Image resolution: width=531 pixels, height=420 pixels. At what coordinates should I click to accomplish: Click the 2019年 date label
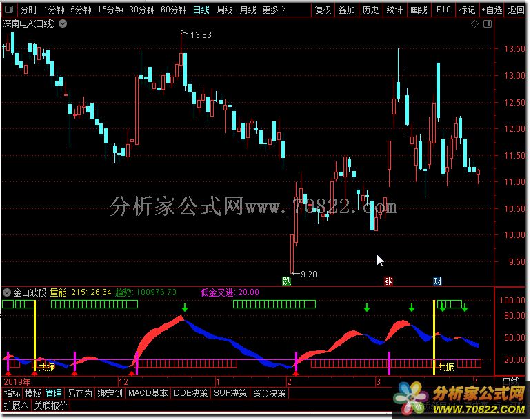point(17,382)
